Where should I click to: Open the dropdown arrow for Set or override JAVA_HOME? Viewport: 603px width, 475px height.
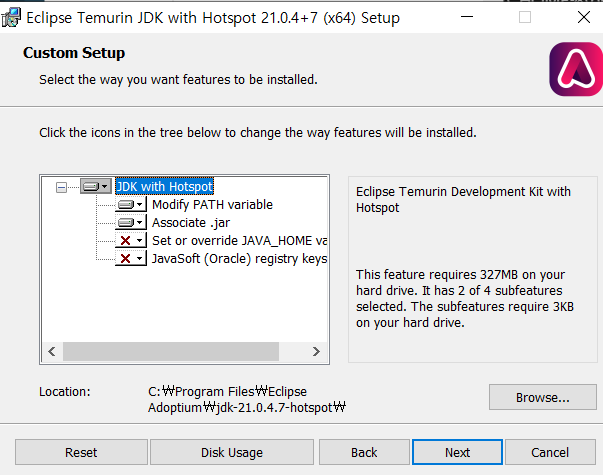140,241
